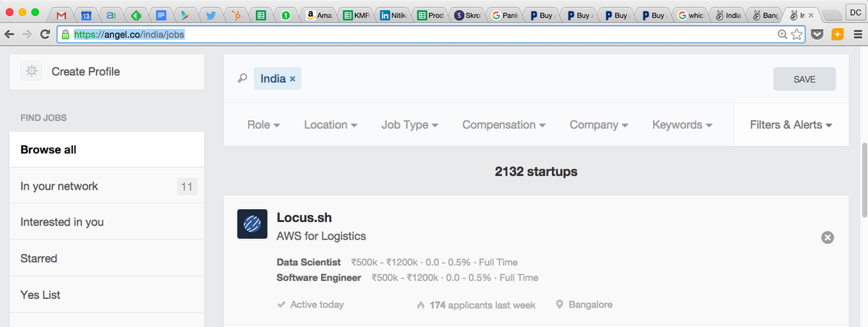This screenshot has width=868, height=327.
Task: Open the Keywords dropdown
Action: click(x=682, y=124)
